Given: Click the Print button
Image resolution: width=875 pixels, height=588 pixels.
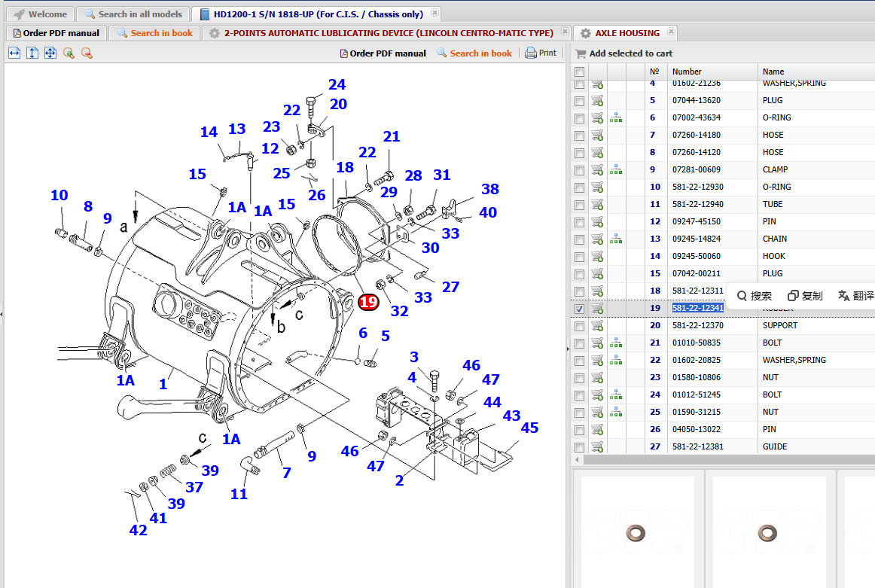Looking at the screenshot, I should tap(541, 53).
